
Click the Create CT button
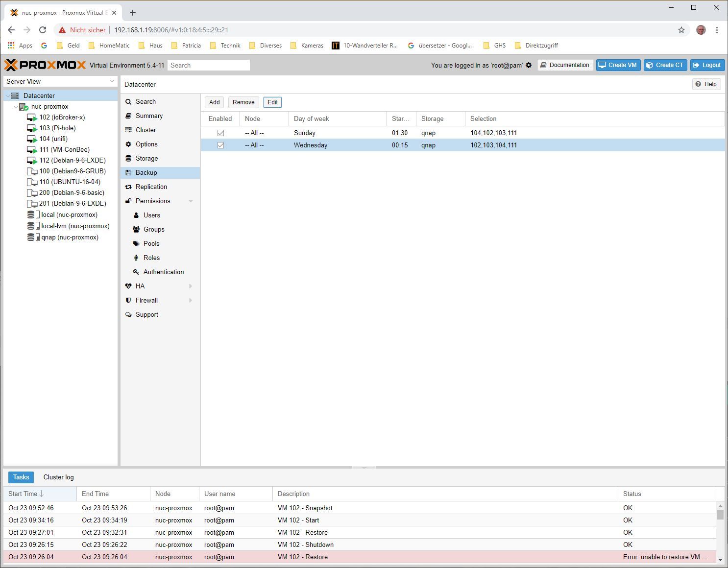coord(665,65)
